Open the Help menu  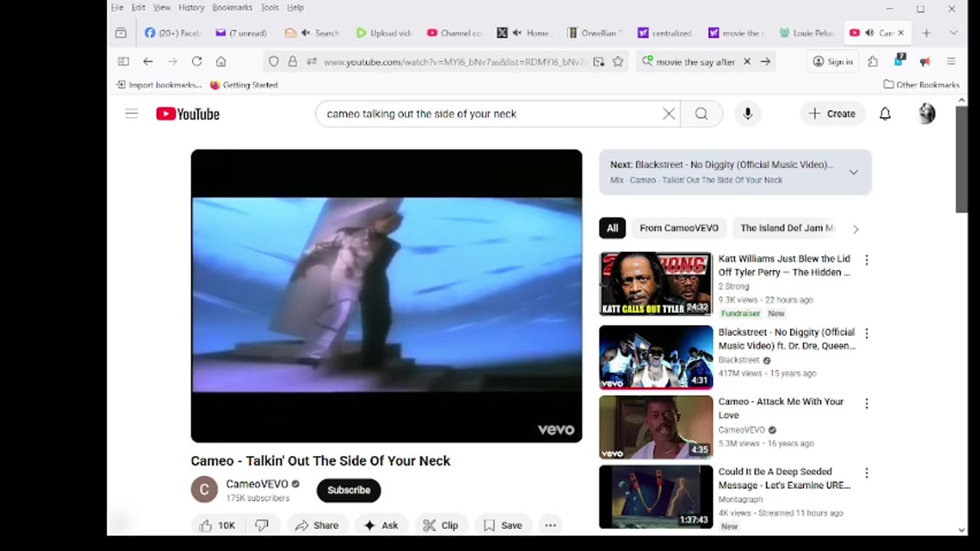(296, 8)
